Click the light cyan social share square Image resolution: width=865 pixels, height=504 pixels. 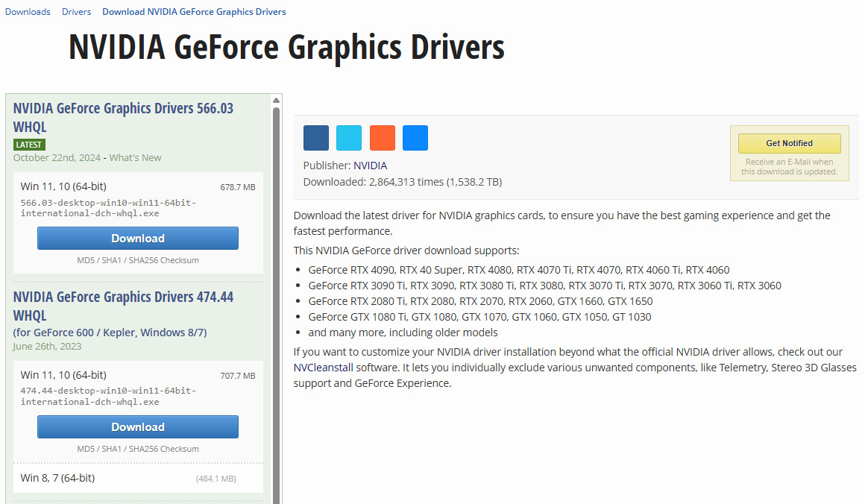(349, 138)
